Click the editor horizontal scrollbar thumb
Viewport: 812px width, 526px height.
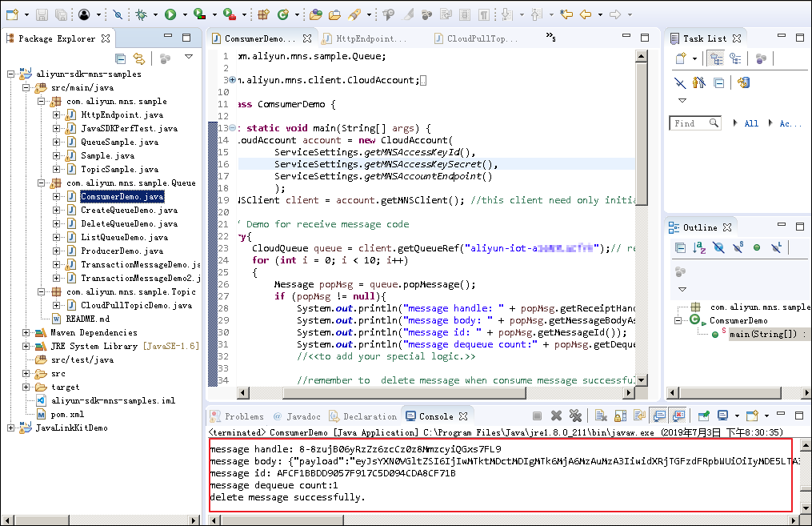[x=404, y=393]
